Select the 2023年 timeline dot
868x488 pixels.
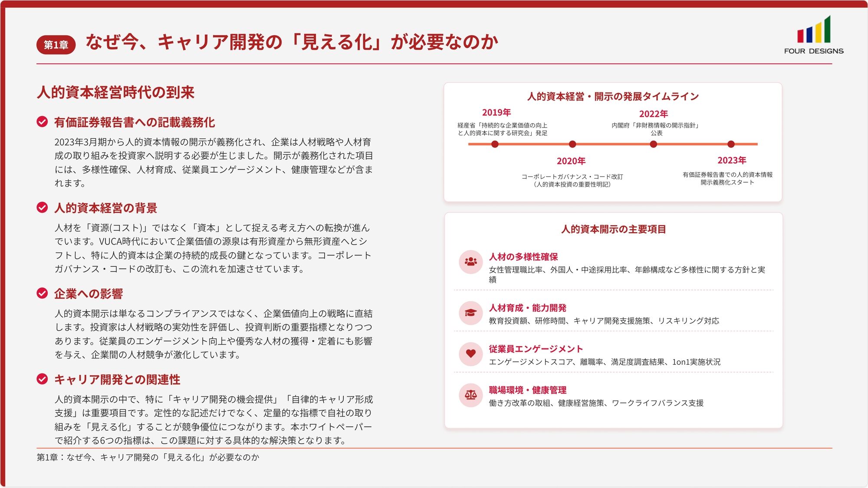pyautogui.click(x=731, y=144)
